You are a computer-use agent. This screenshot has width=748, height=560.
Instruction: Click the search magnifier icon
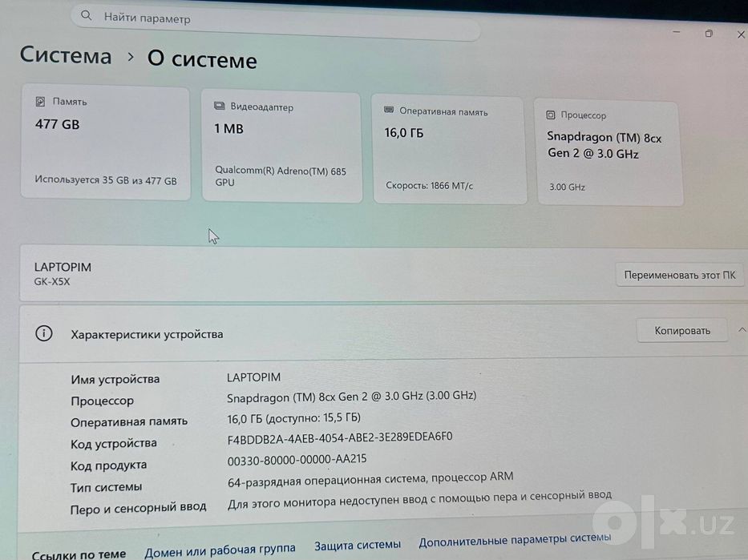86,15
